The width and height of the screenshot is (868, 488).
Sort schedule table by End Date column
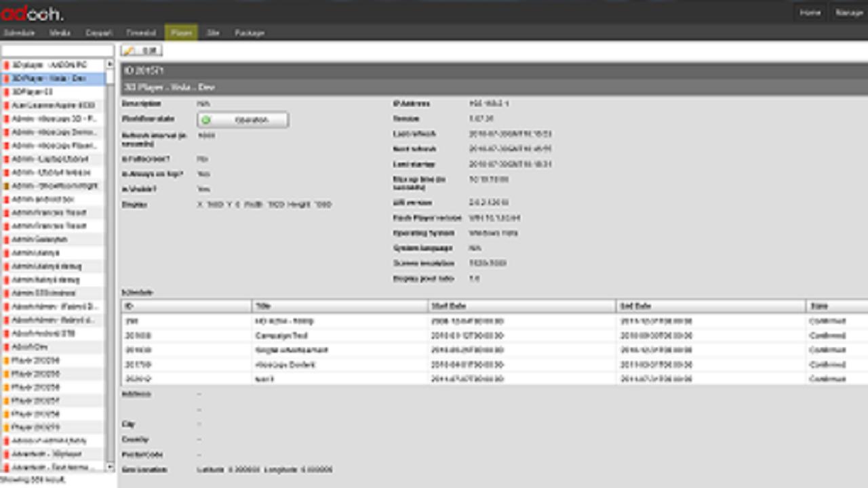coord(711,306)
